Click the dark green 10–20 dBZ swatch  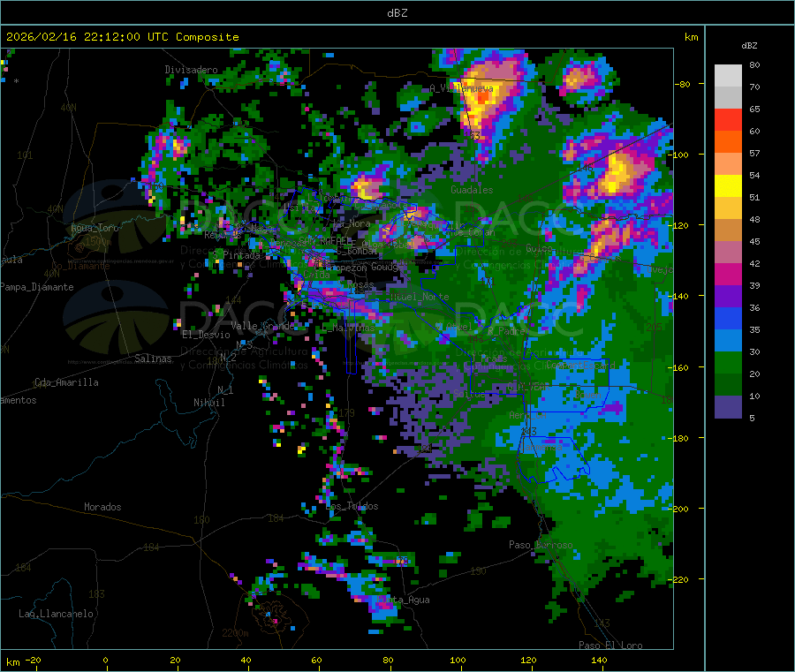[728, 385]
